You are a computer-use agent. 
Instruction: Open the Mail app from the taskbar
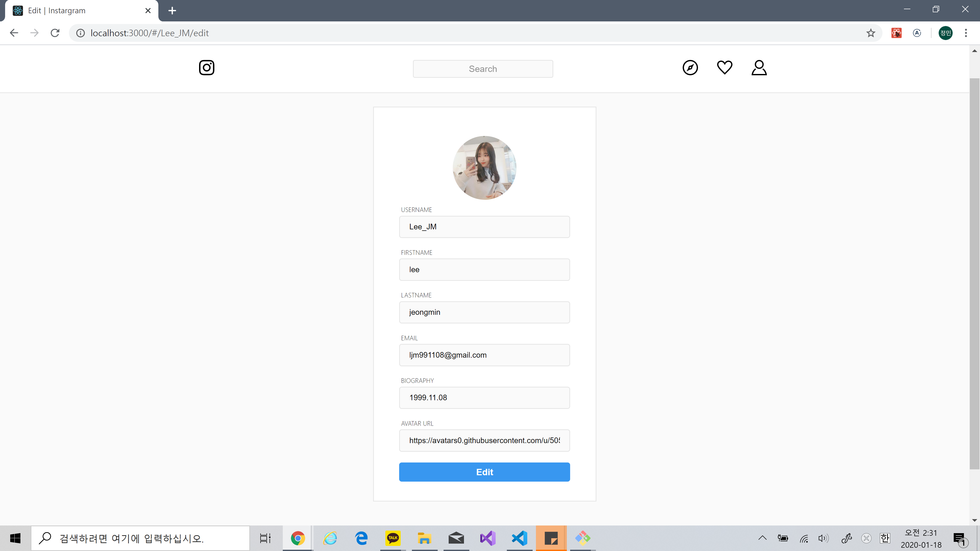(x=456, y=538)
